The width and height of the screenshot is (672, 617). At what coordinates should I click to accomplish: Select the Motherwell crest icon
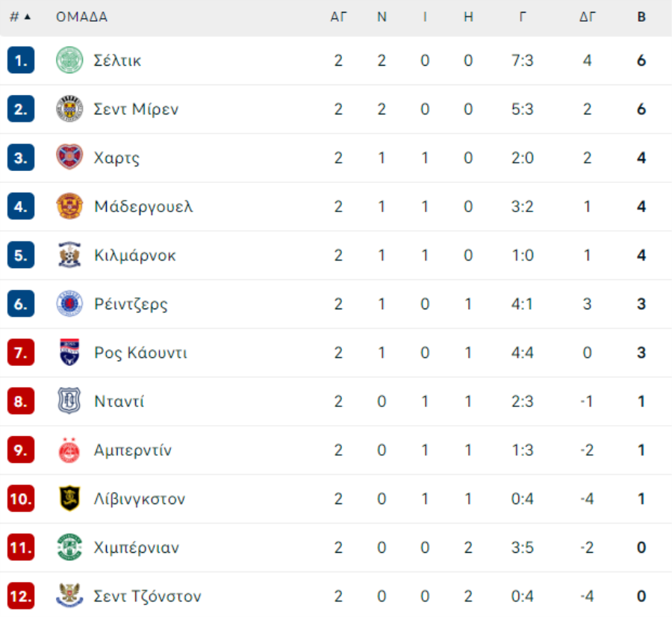pyautogui.click(x=69, y=206)
